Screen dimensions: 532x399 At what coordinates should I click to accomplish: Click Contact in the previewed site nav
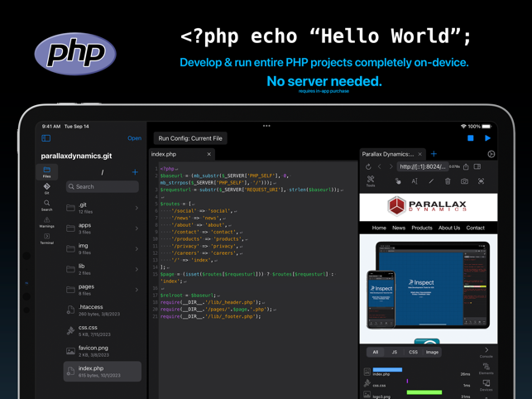point(476,228)
